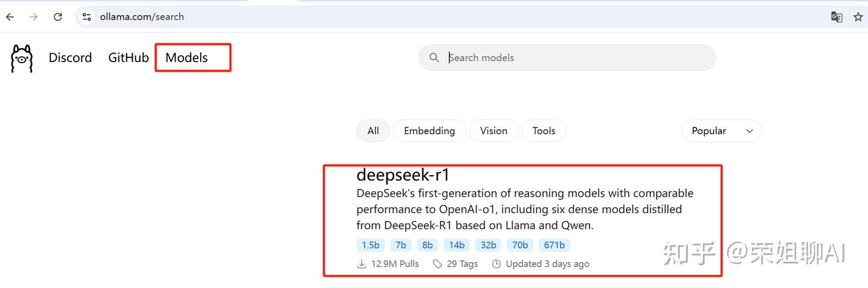Click the magnifier icon in search box

click(434, 58)
